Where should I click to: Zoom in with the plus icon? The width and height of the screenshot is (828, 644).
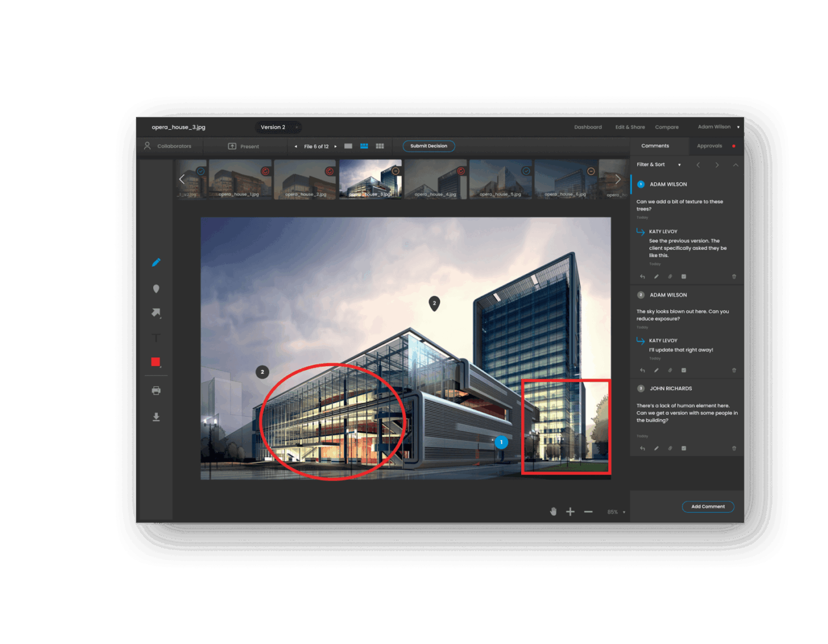570,512
